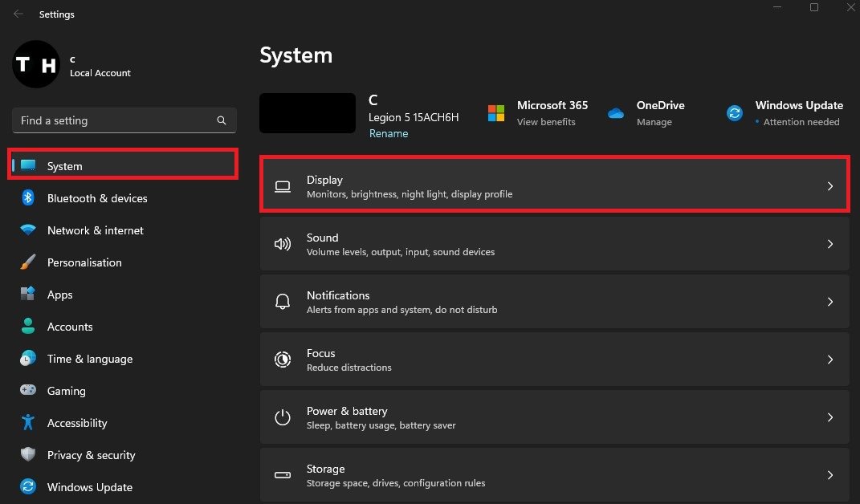860x504 pixels.
Task: Click the user profile avatar picture
Action: (36, 65)
